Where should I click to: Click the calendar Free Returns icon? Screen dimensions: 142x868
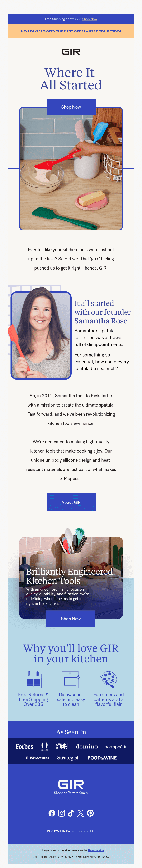33,679
